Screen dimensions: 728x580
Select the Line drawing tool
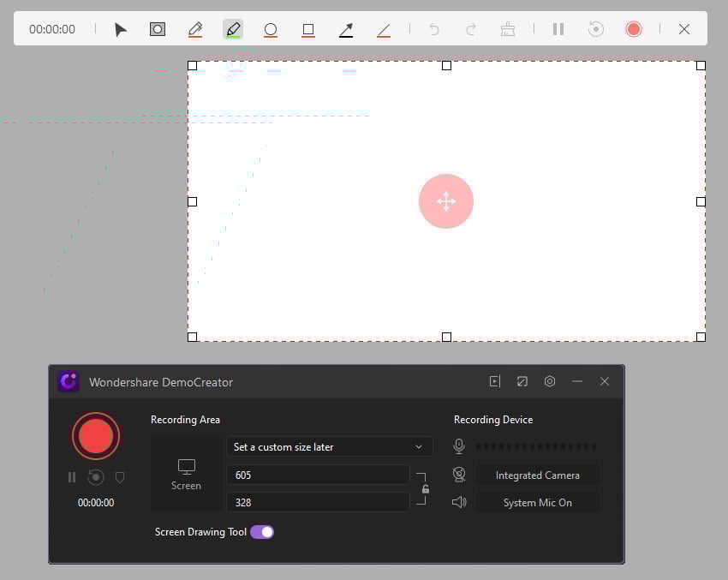383,29
